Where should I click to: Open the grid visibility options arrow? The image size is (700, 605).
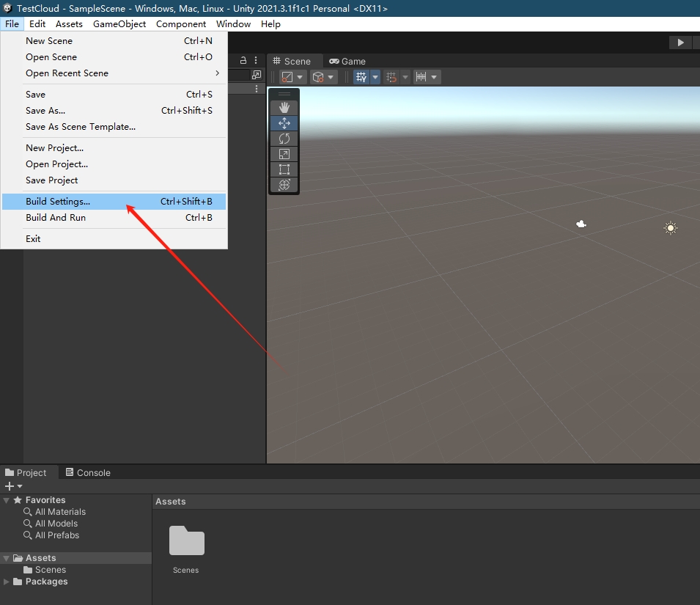tap(375, 77)
